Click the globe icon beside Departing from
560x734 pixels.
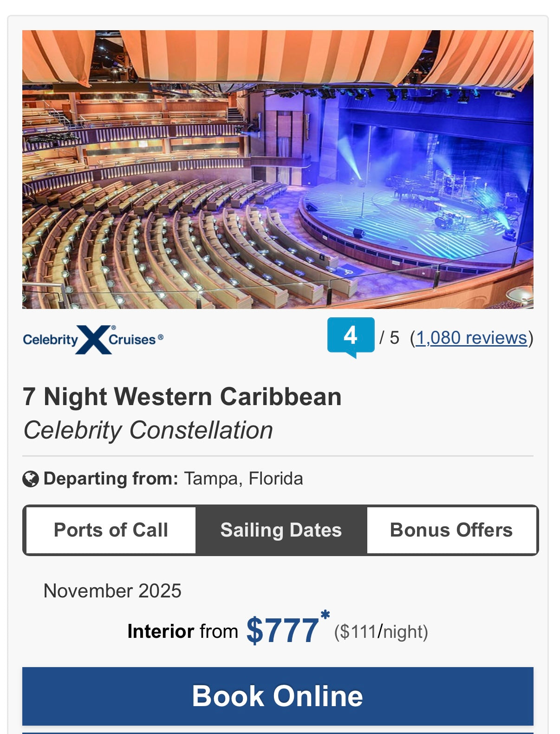click(31, 479)
